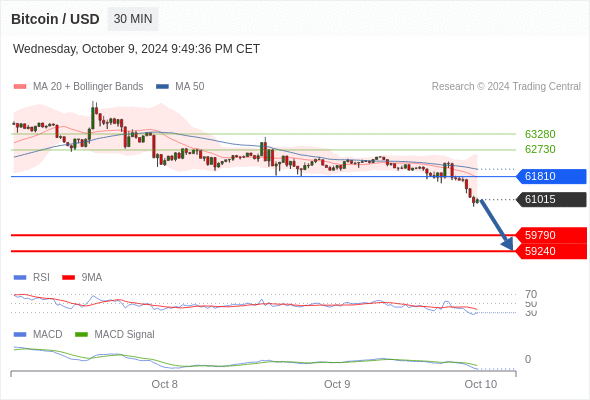The height and width of the screenshot is (400, 590).
Task: Click the 59790 red support label
Action: 551,235
